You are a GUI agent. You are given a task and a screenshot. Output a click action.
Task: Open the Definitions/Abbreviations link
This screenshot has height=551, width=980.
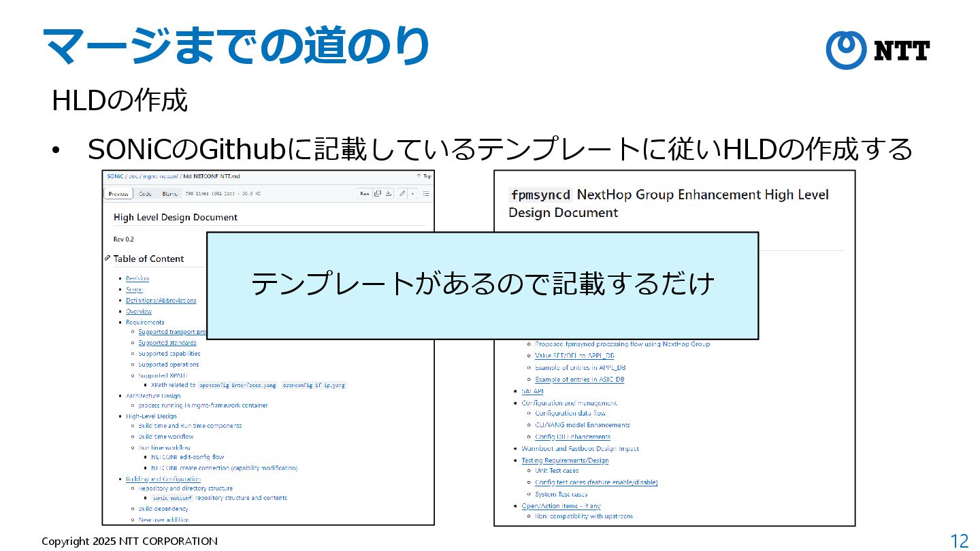161,300
